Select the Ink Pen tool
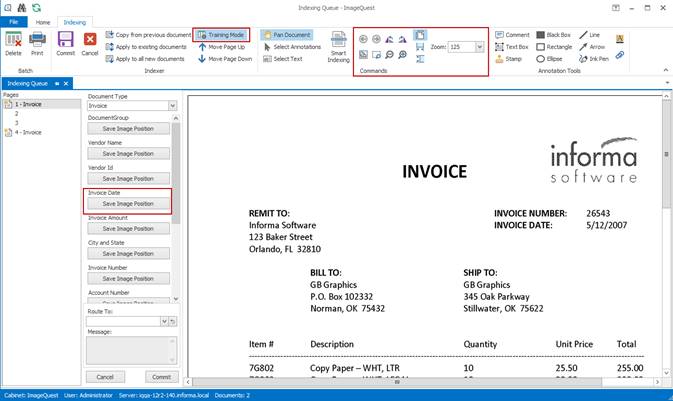673x401 pixels. (x=594, y=59)
